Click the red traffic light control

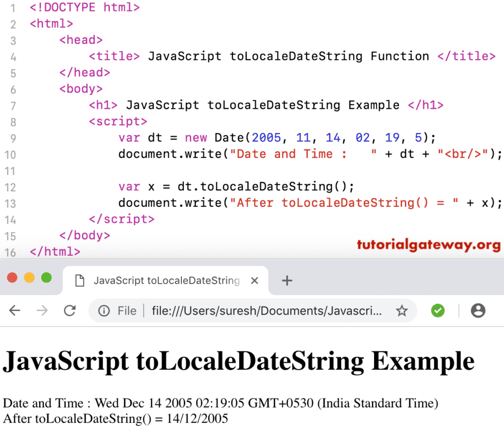tap(12, 277)
